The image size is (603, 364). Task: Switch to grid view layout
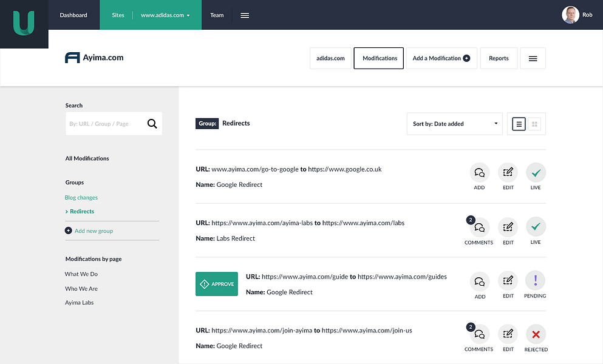(534, 124)
